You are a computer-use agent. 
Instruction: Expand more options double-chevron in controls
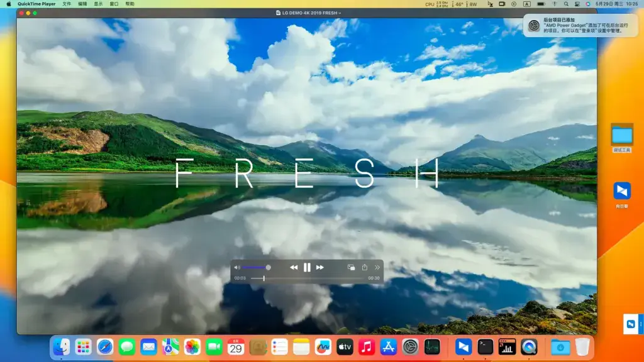tap(377, 268)
